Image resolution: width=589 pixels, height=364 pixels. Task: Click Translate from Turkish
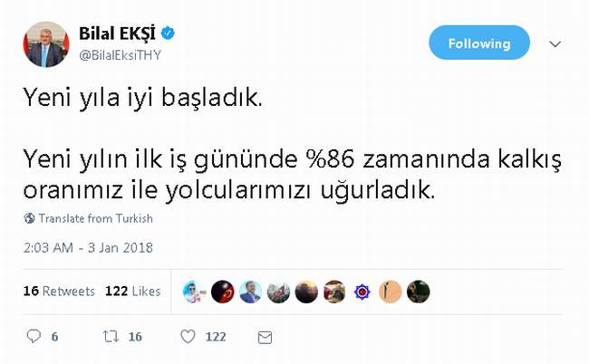pyautogui.click(x=96, y=218)
